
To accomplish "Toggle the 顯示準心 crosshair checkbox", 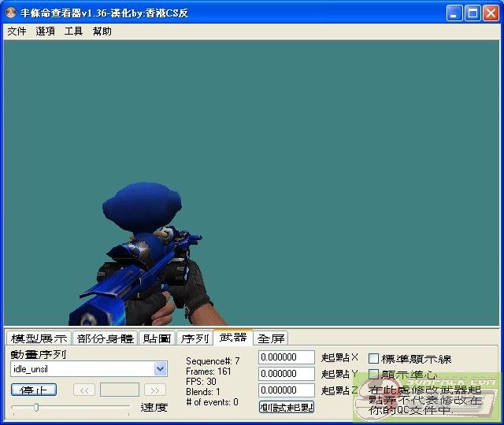I will pyautogui.click(x=374, y=375).
